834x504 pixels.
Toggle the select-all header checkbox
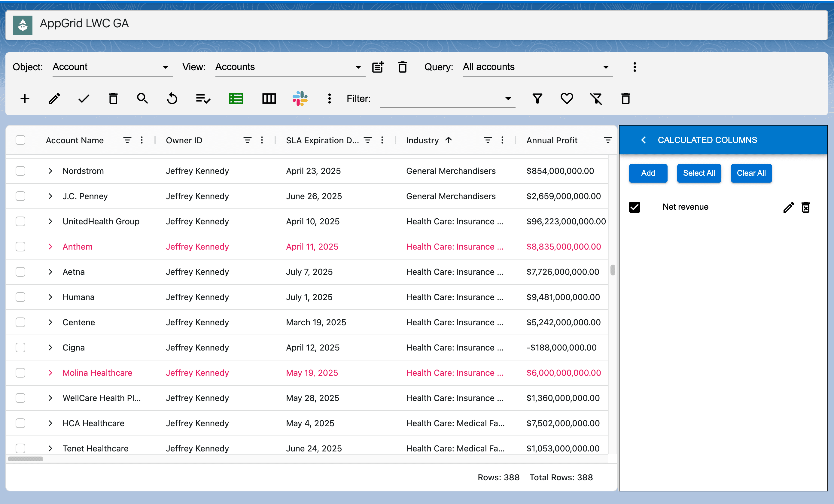20,140
